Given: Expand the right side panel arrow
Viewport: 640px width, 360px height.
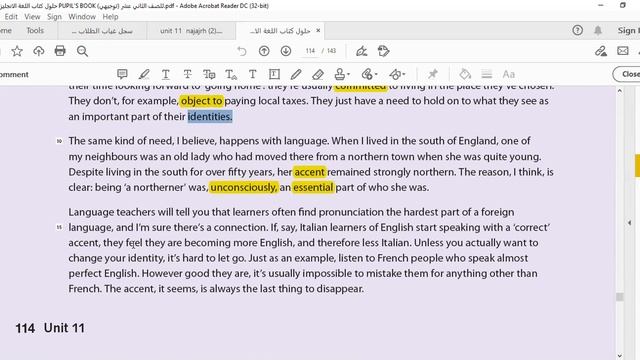Looking at the screenshot, I should coord(629,223).
